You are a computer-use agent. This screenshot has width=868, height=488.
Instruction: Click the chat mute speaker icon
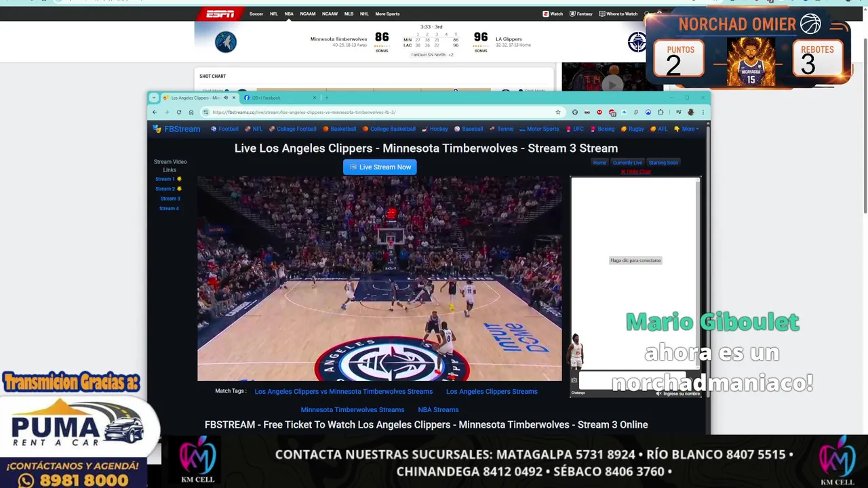click(658, 393)
